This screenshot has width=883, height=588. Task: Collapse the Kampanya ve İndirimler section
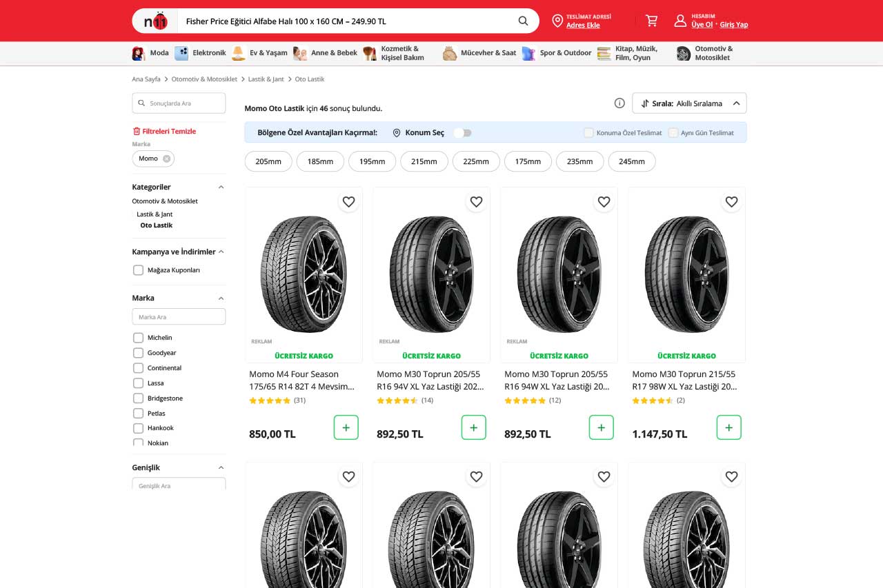pyautogui.click(x=221, y=252)
